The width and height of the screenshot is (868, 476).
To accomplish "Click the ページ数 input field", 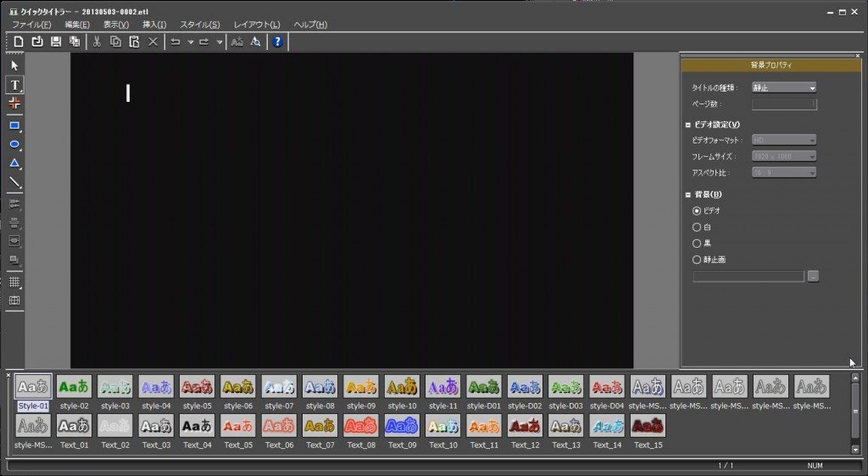I will pos(784,104).
